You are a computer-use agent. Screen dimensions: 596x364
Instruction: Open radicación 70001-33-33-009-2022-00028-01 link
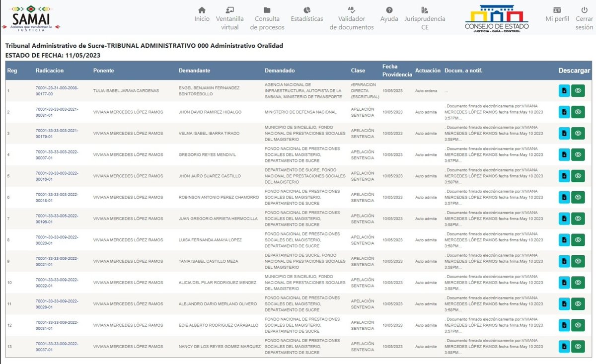(57, 304)
